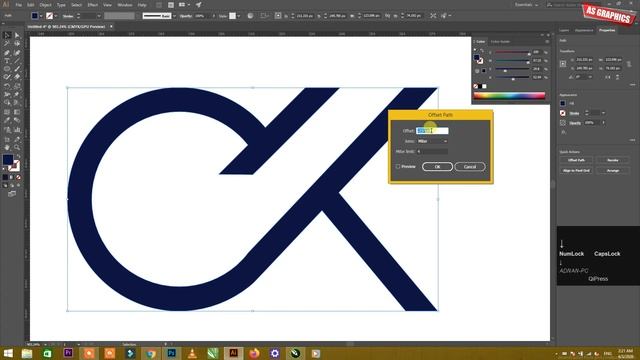
Task: Click the Offset value input field
Action: pyautogui.click(x=432, y=131)
